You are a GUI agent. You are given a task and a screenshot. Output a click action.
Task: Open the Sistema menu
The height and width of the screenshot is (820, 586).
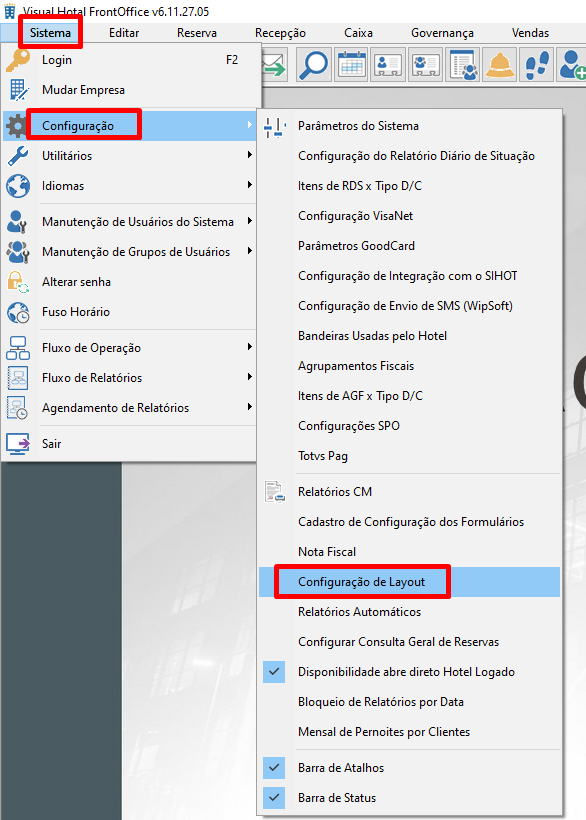(x=50, y=33)
